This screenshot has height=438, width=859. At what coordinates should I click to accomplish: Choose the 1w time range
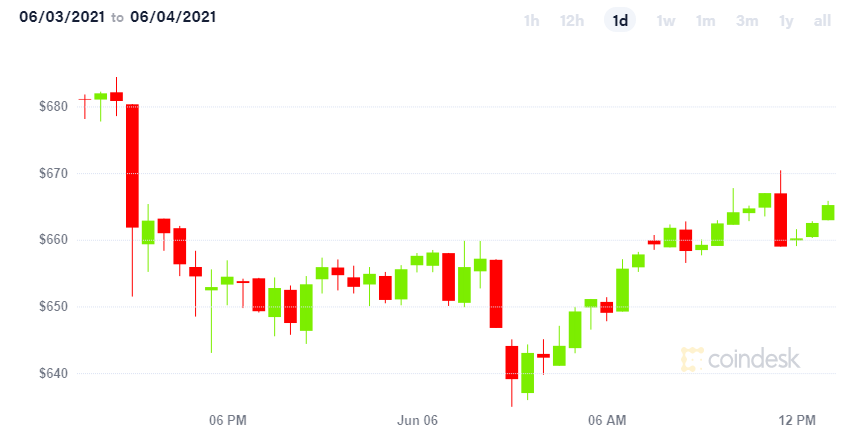click(666, 21)
